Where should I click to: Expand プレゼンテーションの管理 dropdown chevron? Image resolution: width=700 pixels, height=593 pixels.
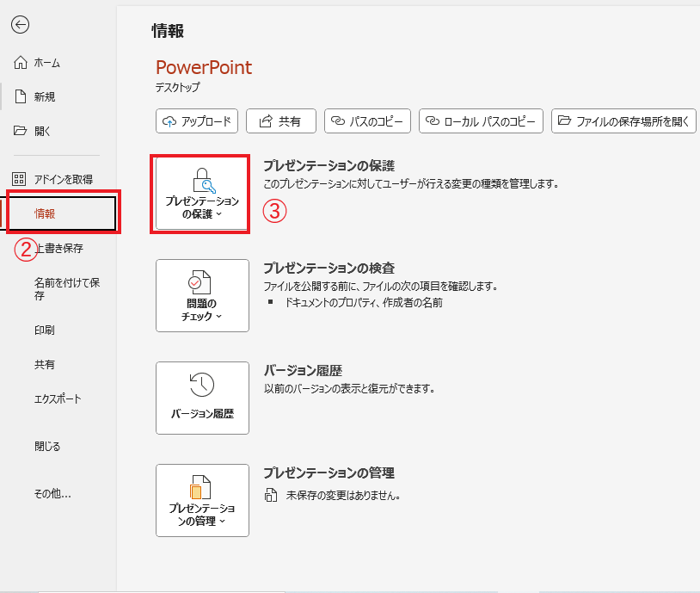(x=223, y=521)
